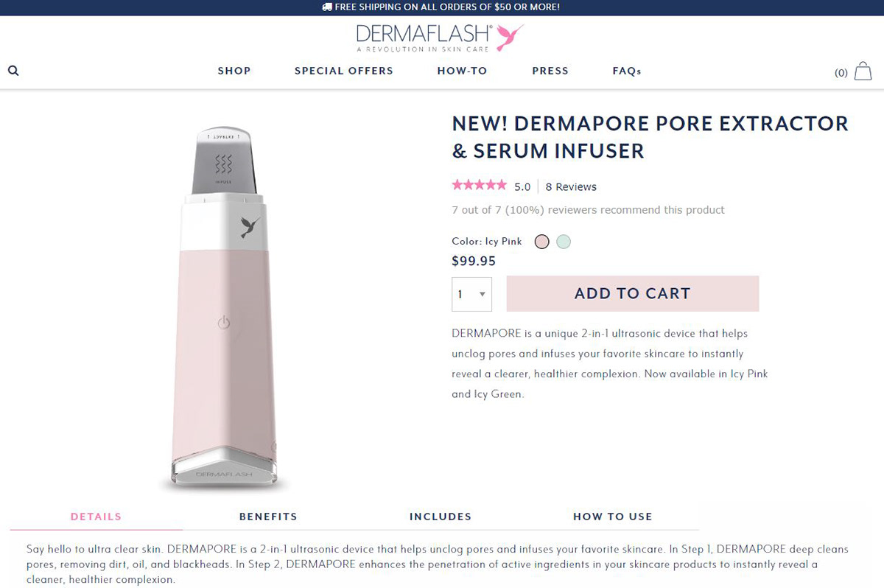
Task: Click the free shipping truck icon
Action: click(328, 7)
